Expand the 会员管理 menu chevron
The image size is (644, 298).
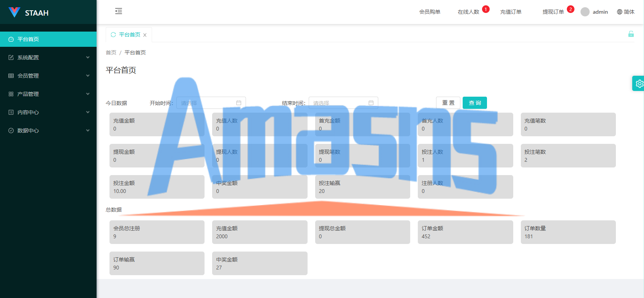(88, 76)
